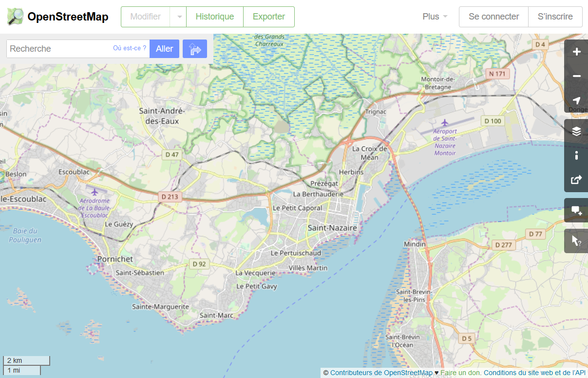This screenshot has width=588, height=378.
Task: Click the 'Faire un don' link
Action: [x=460, y=373]
